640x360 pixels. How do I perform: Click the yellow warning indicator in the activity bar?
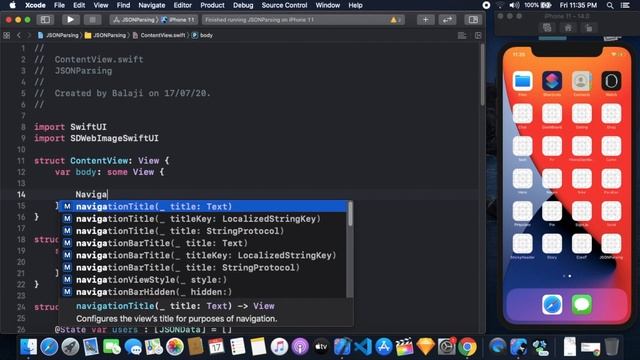(x=394, y=20)
